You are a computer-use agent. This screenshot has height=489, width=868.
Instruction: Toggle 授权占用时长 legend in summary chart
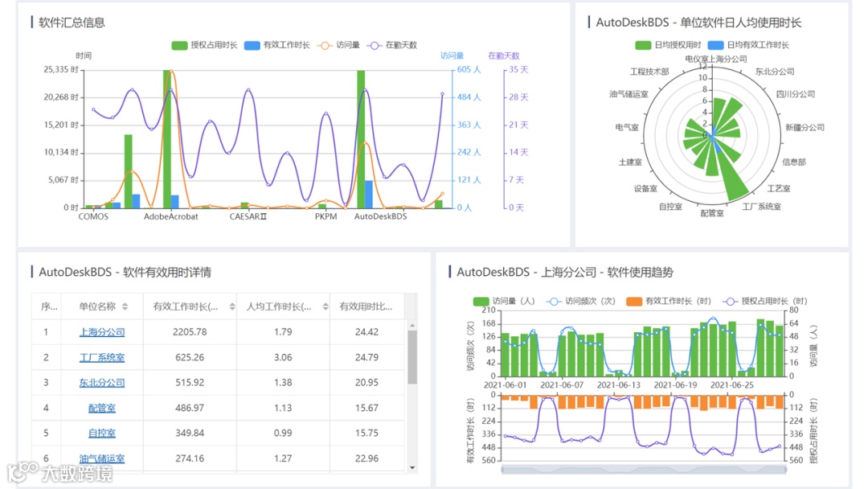coord(204,45)
